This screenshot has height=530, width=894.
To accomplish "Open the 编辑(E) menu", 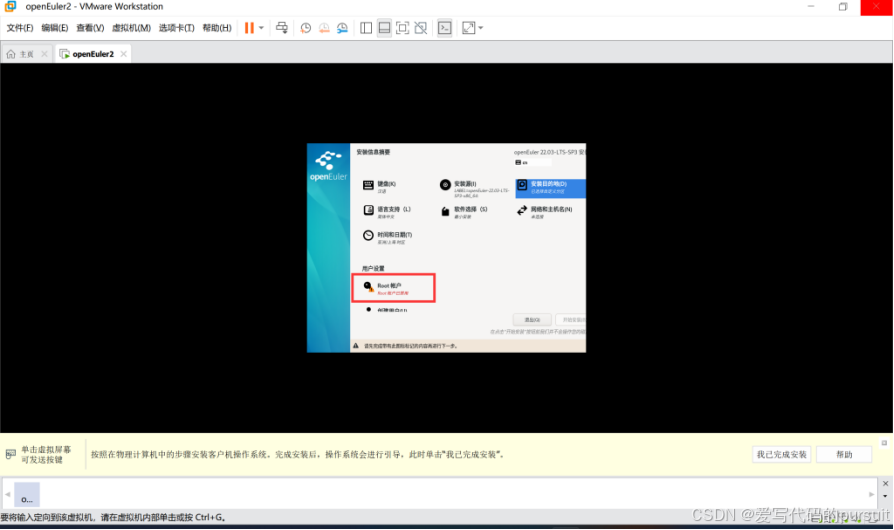I will [x=55, y=28].
